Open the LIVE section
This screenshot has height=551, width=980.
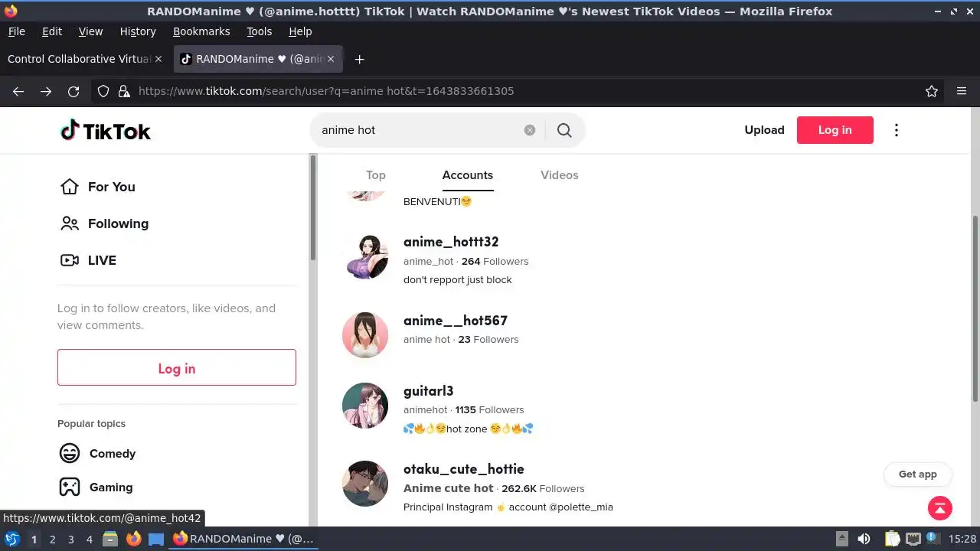click(88, 260)
